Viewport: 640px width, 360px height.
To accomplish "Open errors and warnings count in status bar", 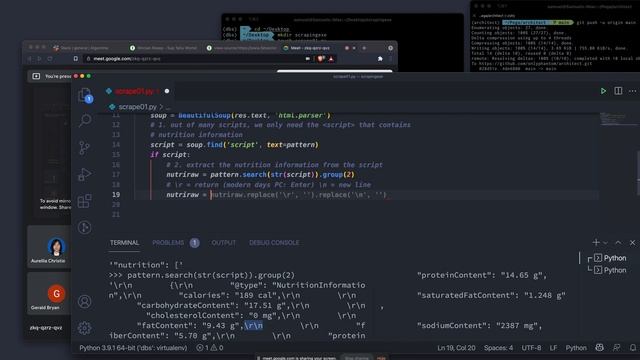I will 210,348.
